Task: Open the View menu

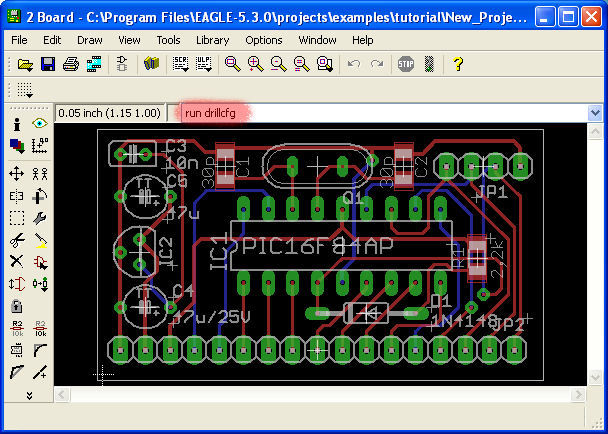Action: 129,40
